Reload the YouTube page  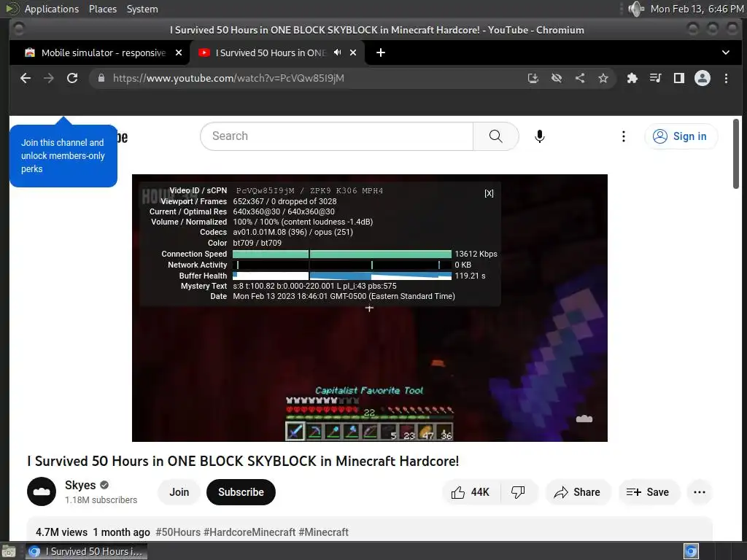72,78
